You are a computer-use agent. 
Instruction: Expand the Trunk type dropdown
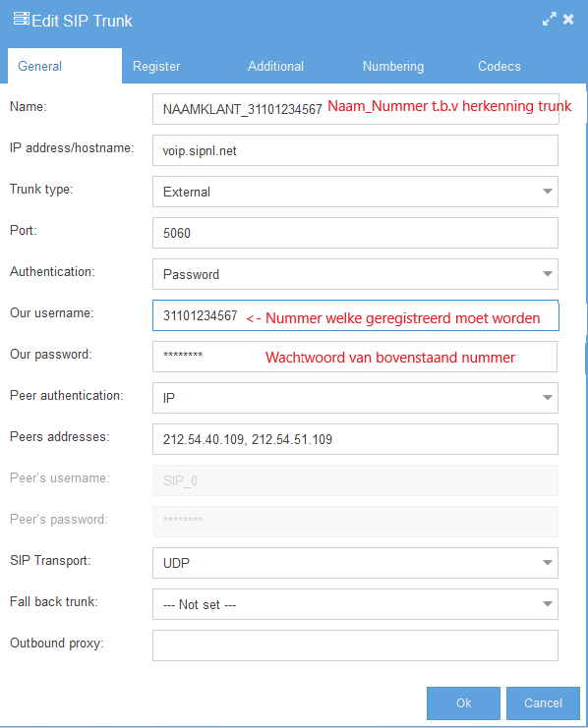[355, 192]
